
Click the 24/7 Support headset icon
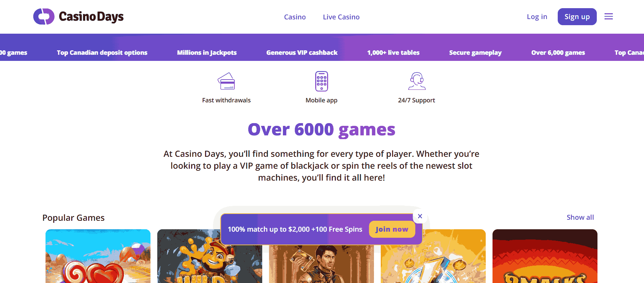tap(417, 81)
